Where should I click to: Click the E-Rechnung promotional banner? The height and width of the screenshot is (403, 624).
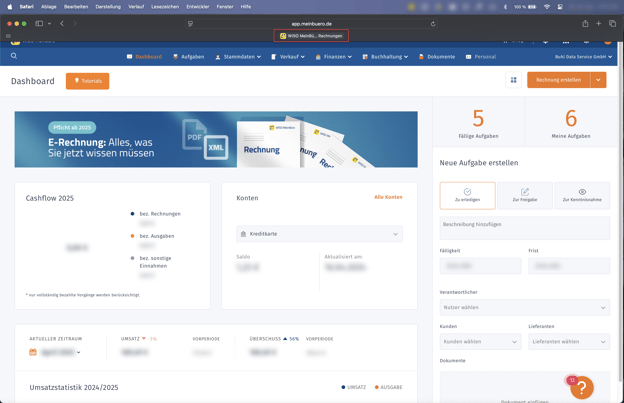tap(216, 139)
